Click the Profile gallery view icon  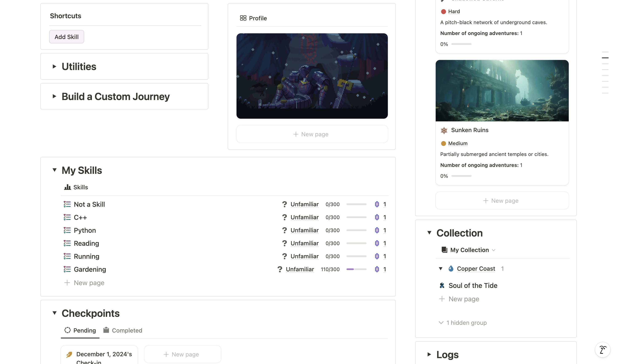[x=243, y=18]
